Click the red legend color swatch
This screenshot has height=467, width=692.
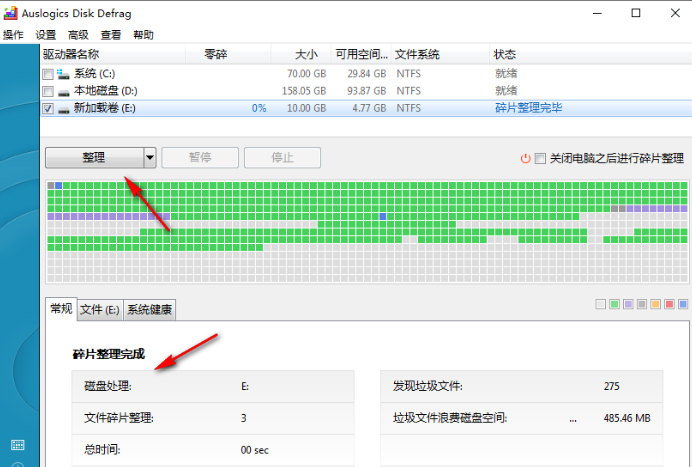tap(669, 304)
